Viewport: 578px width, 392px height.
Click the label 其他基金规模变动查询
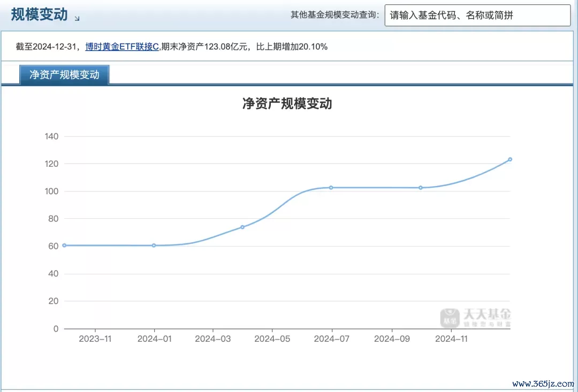[x=334, y=15]
